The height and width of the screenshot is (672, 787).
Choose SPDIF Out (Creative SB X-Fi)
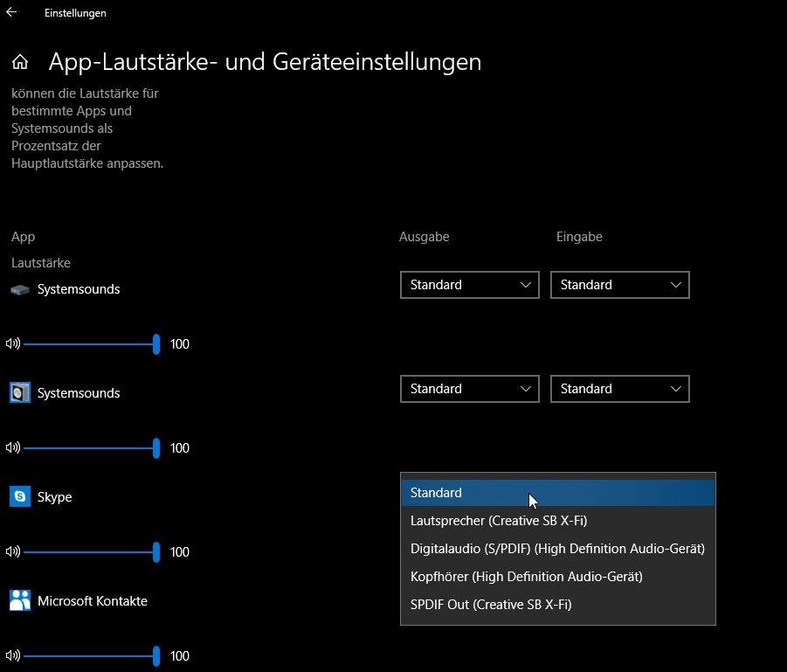(557, 605)
